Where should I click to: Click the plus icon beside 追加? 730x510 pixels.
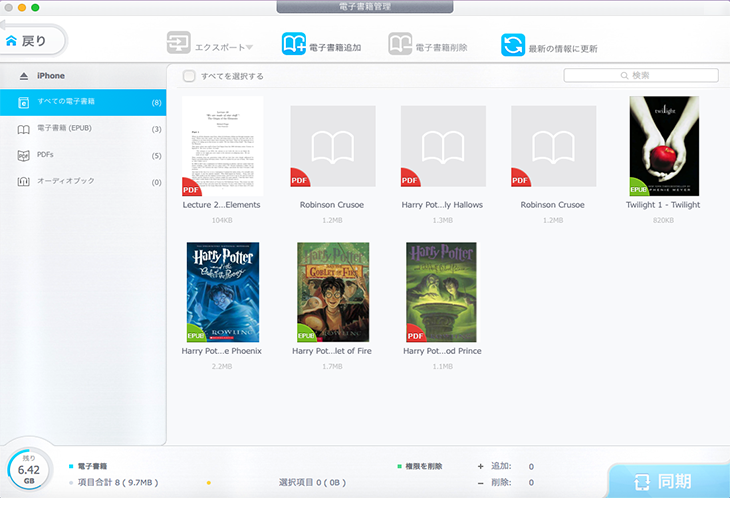(480, 466)
